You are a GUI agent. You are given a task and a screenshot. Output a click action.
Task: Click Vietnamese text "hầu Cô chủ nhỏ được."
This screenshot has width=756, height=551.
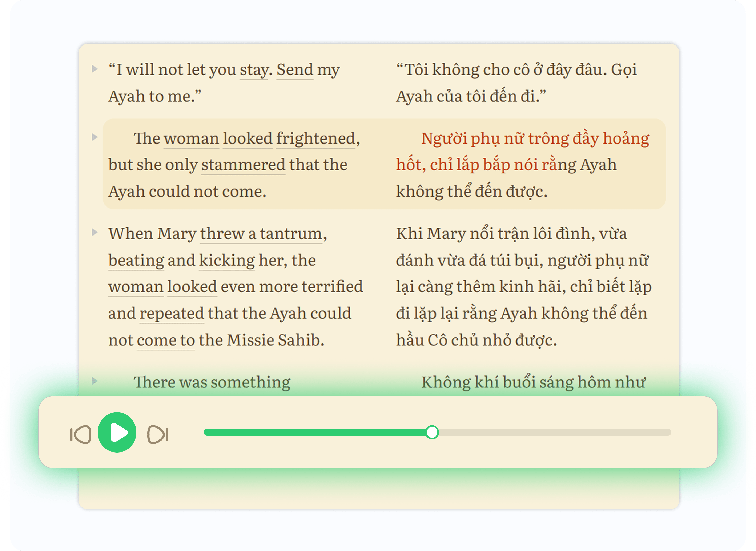(476, 340)
